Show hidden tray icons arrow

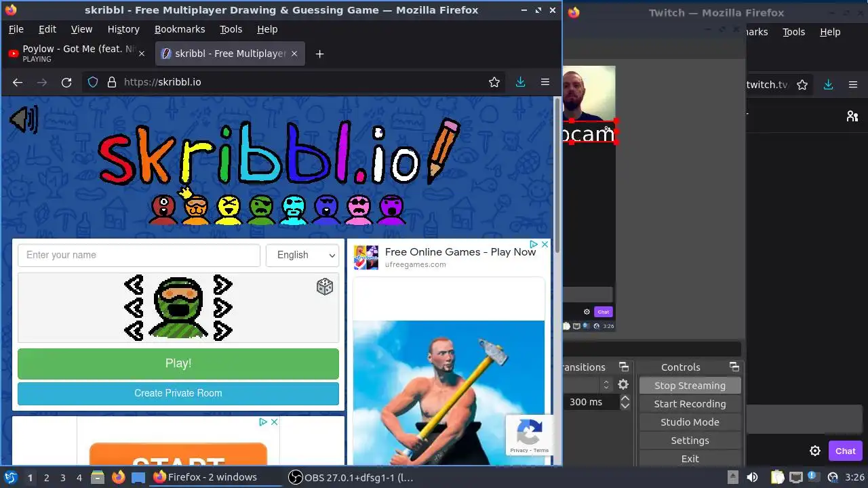pos(732,477)
